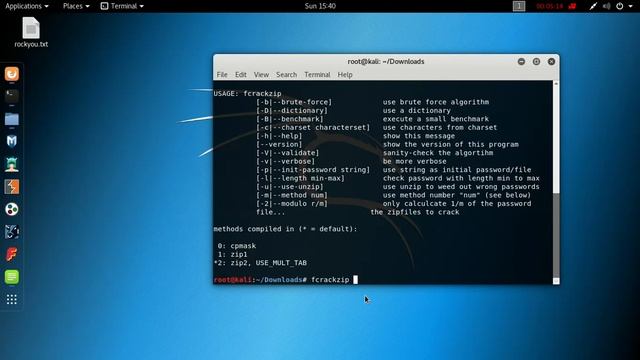Launch BeEF from the dock
The width and height of the screenshot is (640, 360).
pyautogui.click(x=12, y=232)
